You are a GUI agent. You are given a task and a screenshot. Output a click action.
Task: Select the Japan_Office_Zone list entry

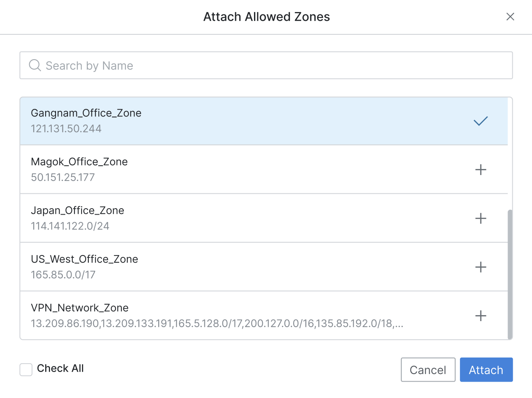(264, 218)
